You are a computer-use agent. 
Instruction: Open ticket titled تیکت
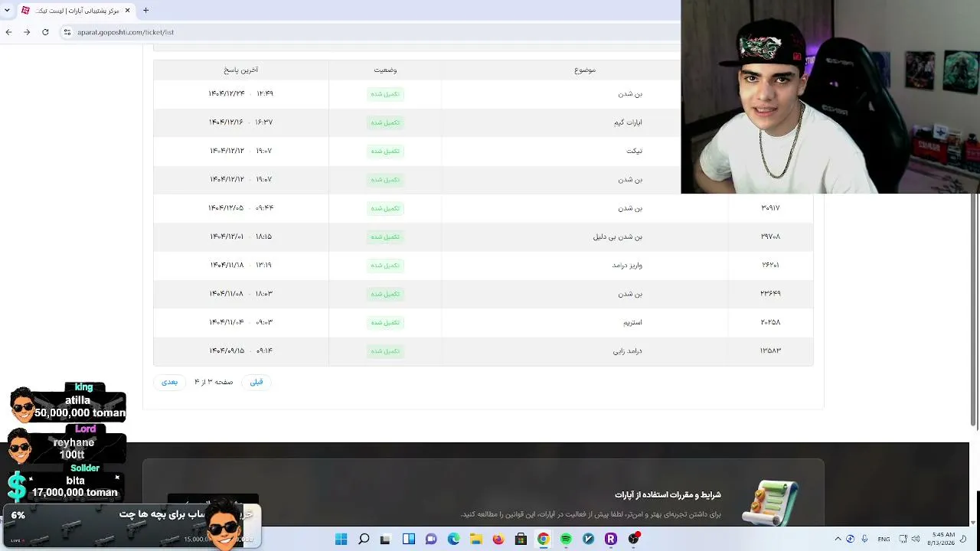click(635, 151)
